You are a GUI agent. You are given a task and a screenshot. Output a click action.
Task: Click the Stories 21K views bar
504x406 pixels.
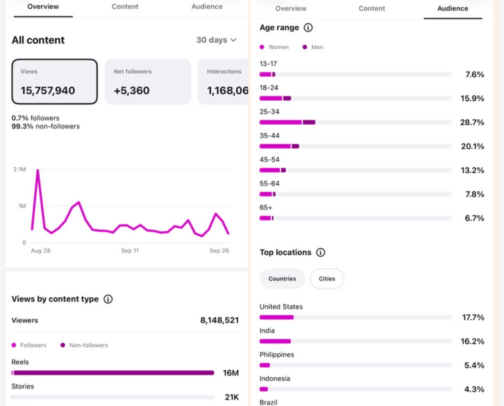pos(113,397)
